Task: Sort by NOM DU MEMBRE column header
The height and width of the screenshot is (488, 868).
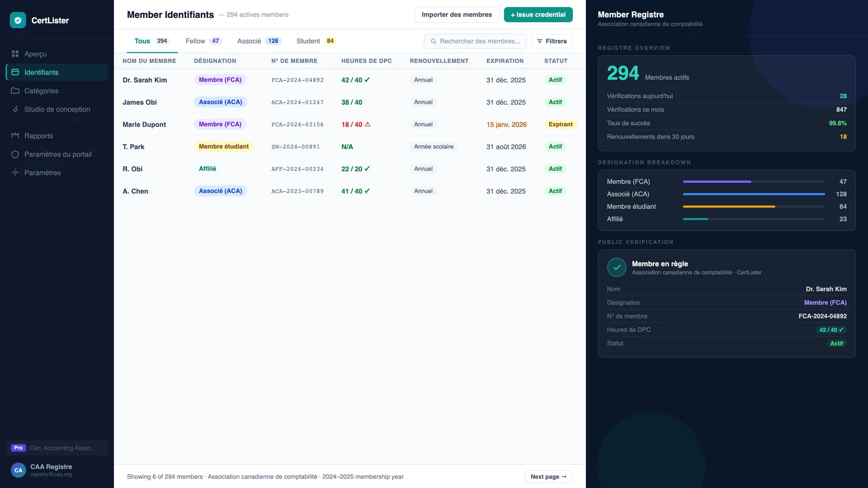Action: [x=149, y=61]
